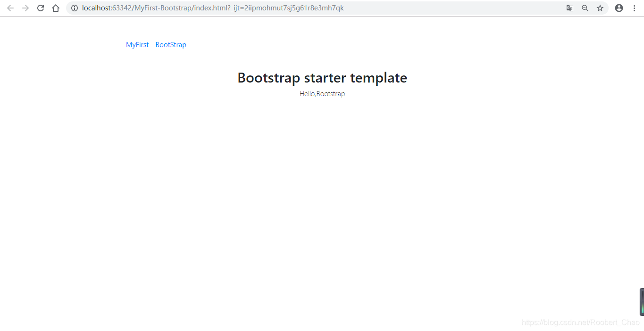Click the Bootstrap starter template heading

(322, 78)
